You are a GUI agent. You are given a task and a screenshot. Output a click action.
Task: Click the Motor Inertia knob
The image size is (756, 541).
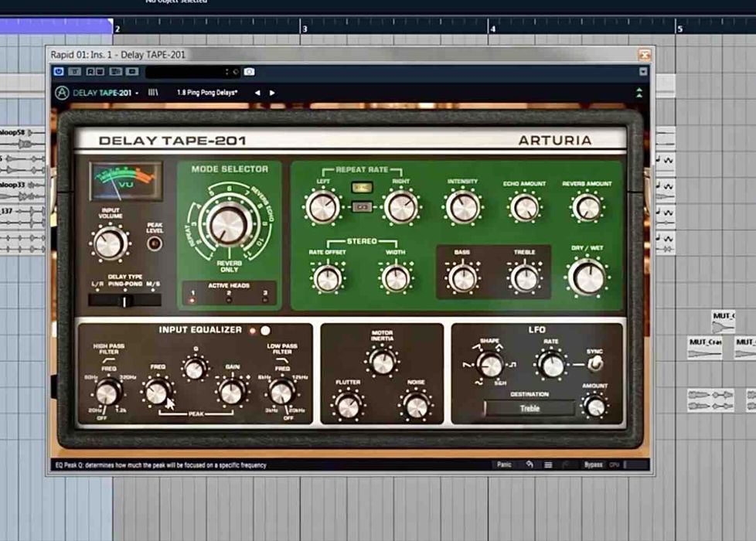pyautogui.click(x=382, y=362)
